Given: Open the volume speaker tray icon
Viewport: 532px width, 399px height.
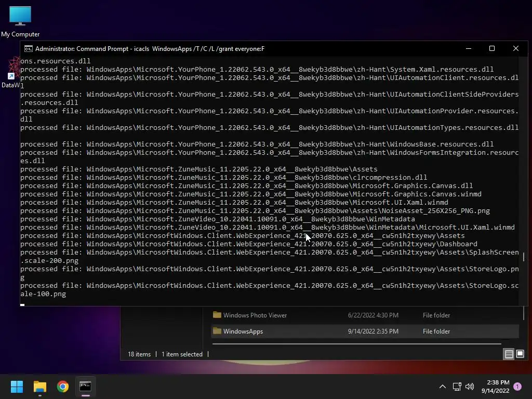Looking at the screenshot, I should click(x=470, y=387).
